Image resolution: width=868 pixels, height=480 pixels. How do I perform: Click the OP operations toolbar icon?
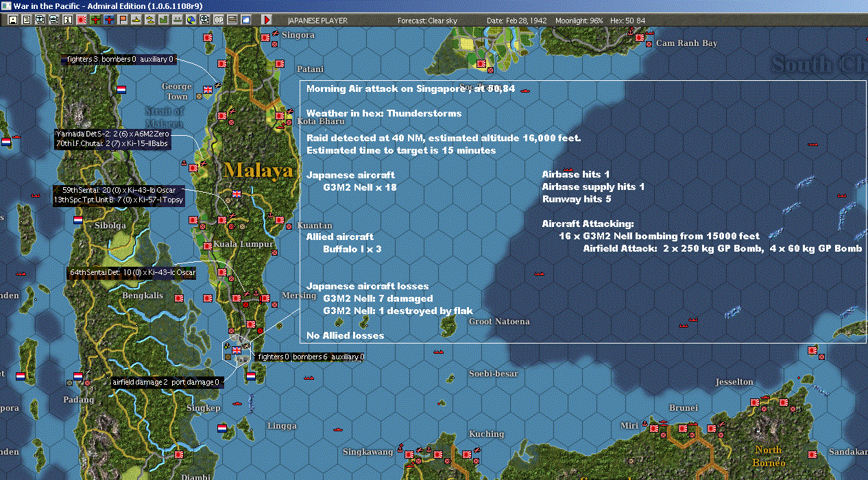(218, 20)
